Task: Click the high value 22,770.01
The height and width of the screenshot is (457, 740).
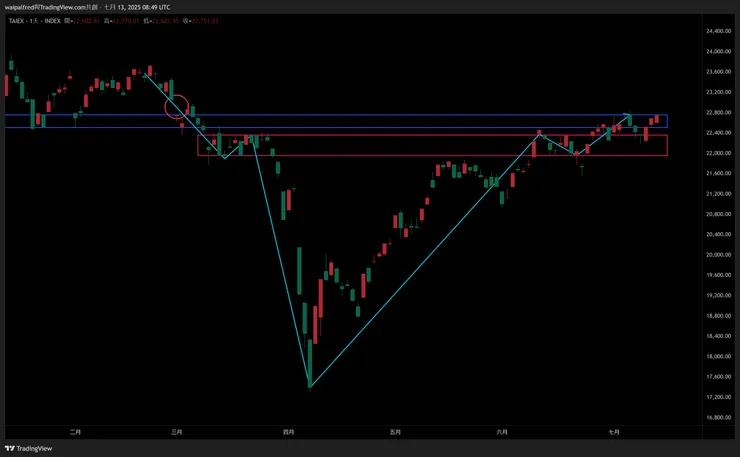Action: tap(126, 21)
